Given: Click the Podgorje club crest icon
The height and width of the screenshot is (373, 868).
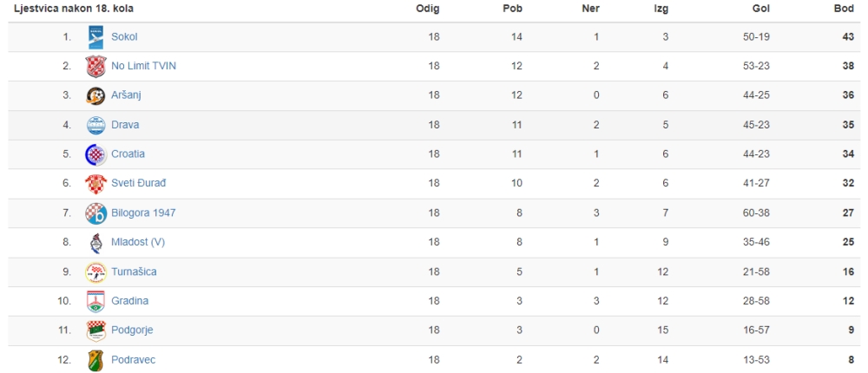Looking at the screenshot, I should (x=95, y=330).
